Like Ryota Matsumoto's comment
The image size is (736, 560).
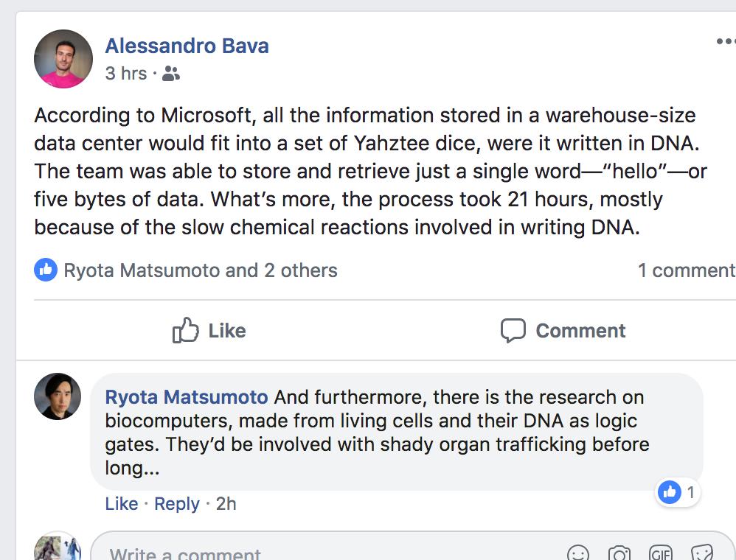(122, 504)
